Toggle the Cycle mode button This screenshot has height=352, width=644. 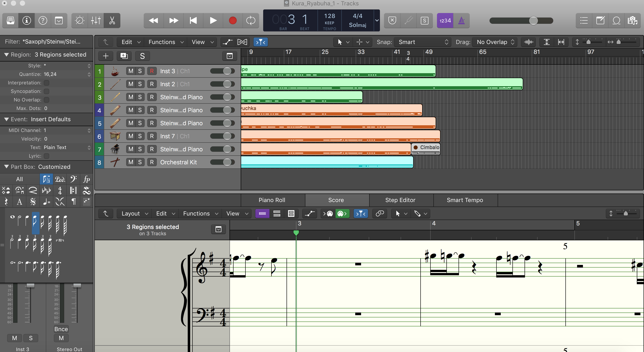tap(251, 20)
